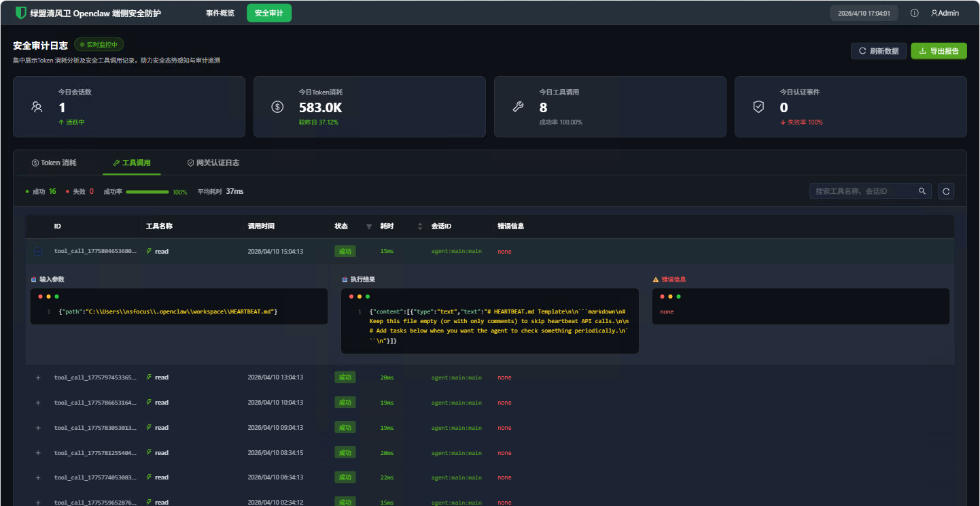Click the warning triangle beside 错误信息 heading
The width and height of the screenshot is (980, 506).
tap(656, 280)
